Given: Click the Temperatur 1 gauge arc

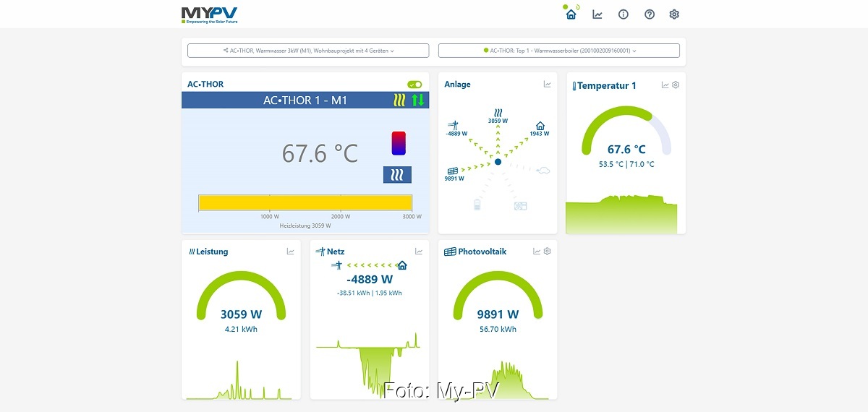Looking at the screenshot, I should [618, 116].
